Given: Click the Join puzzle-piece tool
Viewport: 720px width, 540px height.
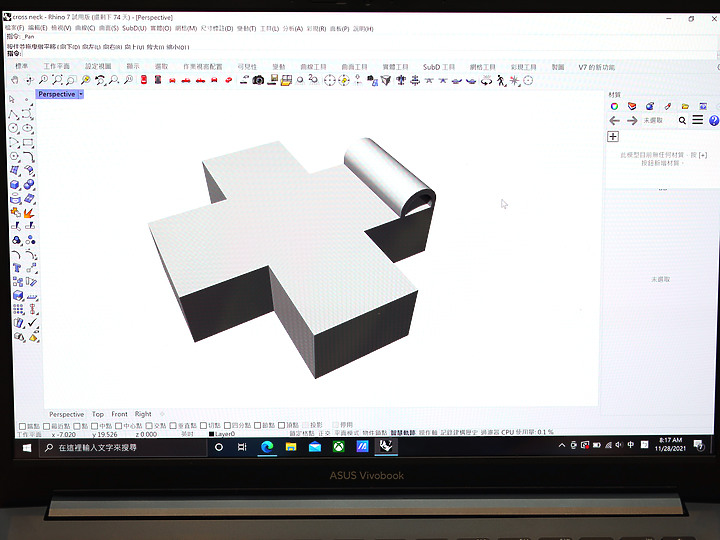Looking at the screenshot, I should [15, 213].
